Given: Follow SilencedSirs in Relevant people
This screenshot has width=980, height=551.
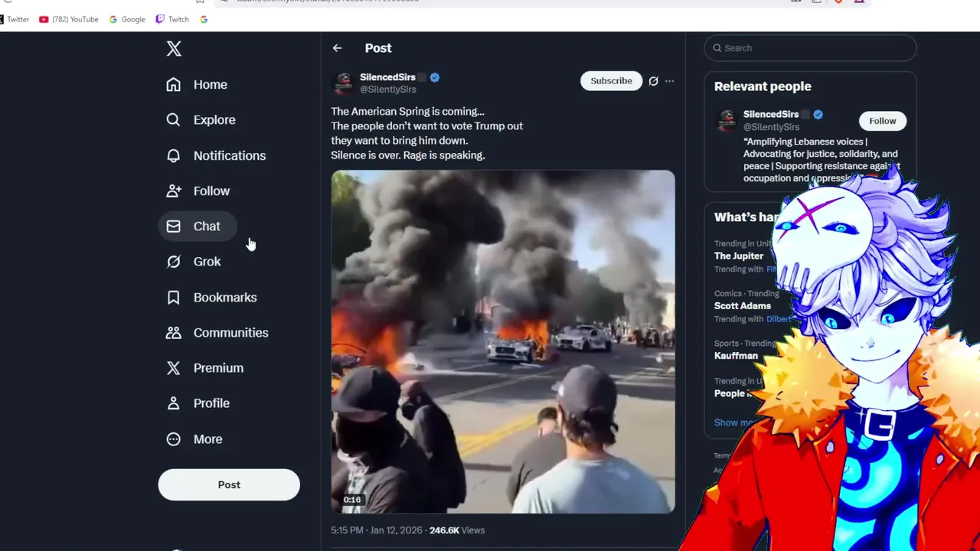Looking at the screenshot, I should (x=882, y=121).
